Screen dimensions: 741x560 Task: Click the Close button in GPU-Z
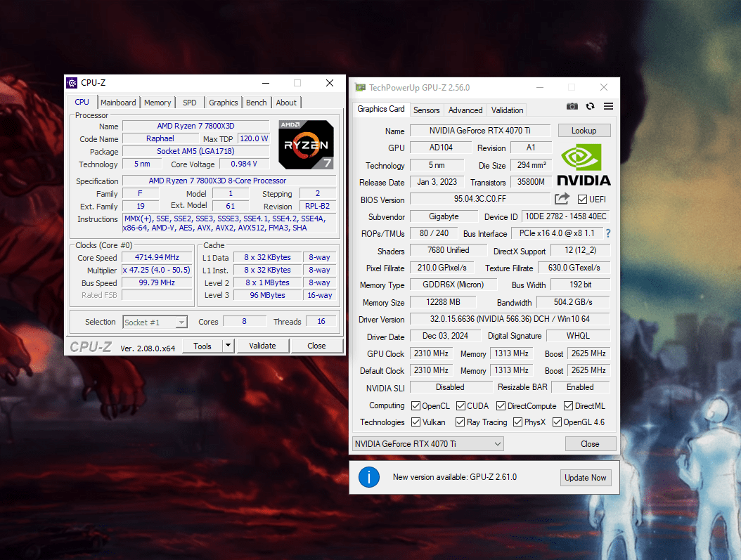click(x=591, y=444)
